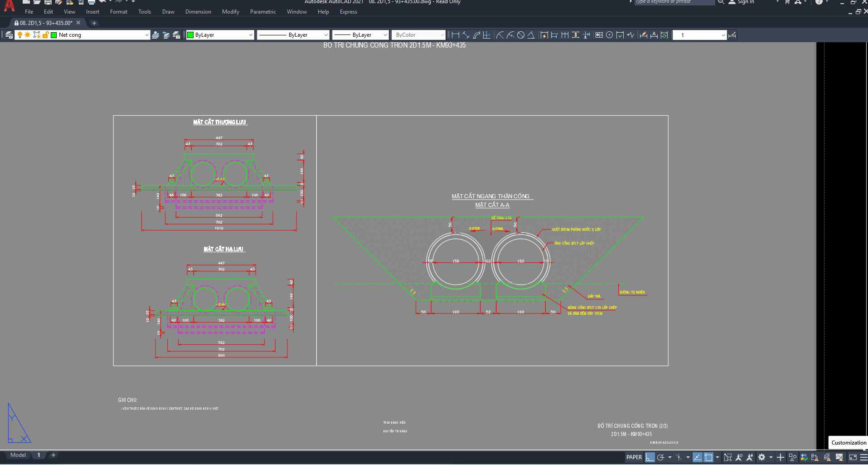Toggle Ortho Mode in status bar
Image resolution: width=868 pixels, height=465 pixels.
click(x=650, y=457)
